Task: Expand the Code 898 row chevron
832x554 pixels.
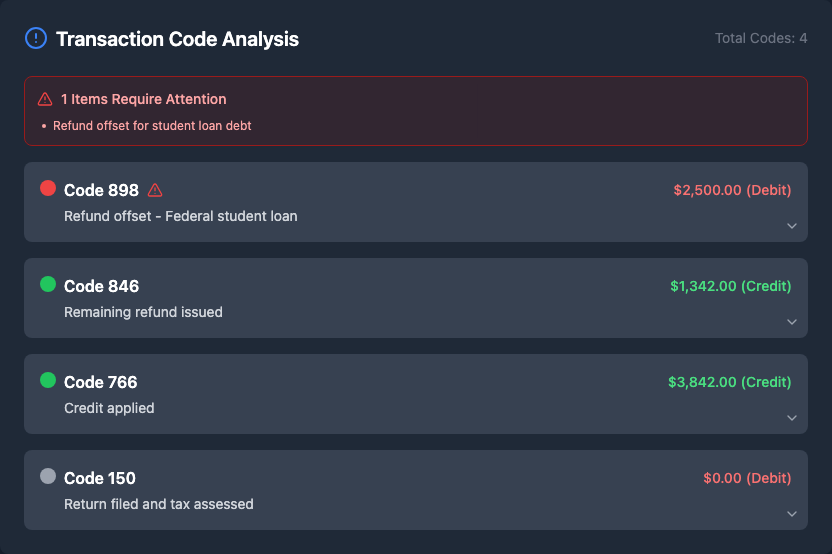Action: coord(792,226)
